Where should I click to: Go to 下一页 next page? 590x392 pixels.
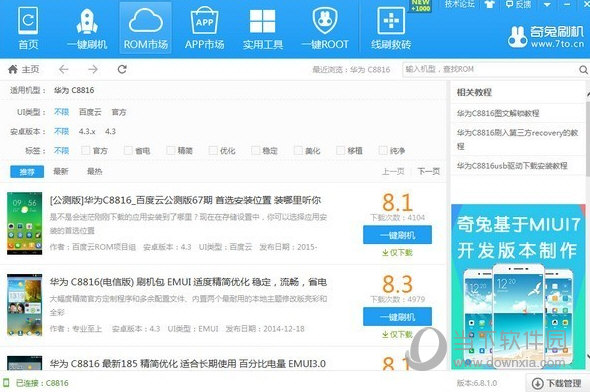429,172
